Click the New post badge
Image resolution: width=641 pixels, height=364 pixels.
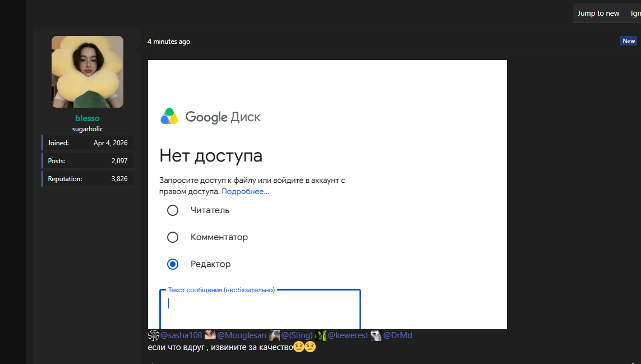[x=628, y=41]
